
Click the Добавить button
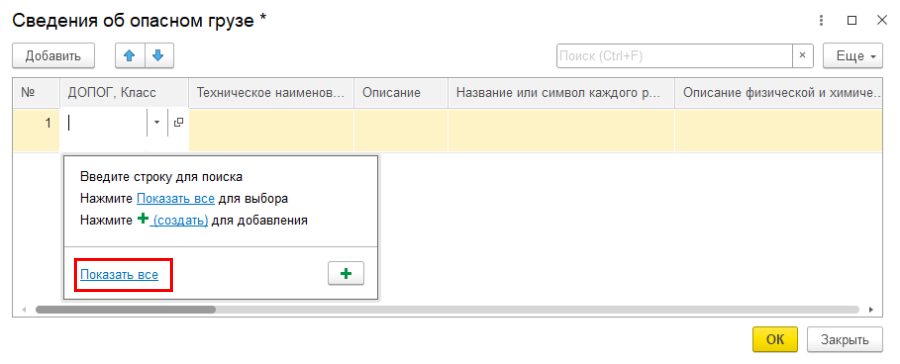tap(53, 56)
